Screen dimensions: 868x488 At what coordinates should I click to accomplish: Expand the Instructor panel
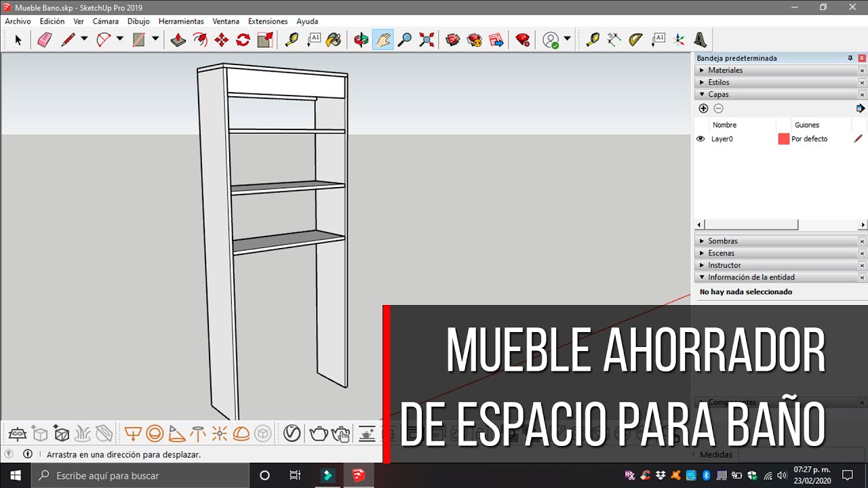(x=776, y=266)
